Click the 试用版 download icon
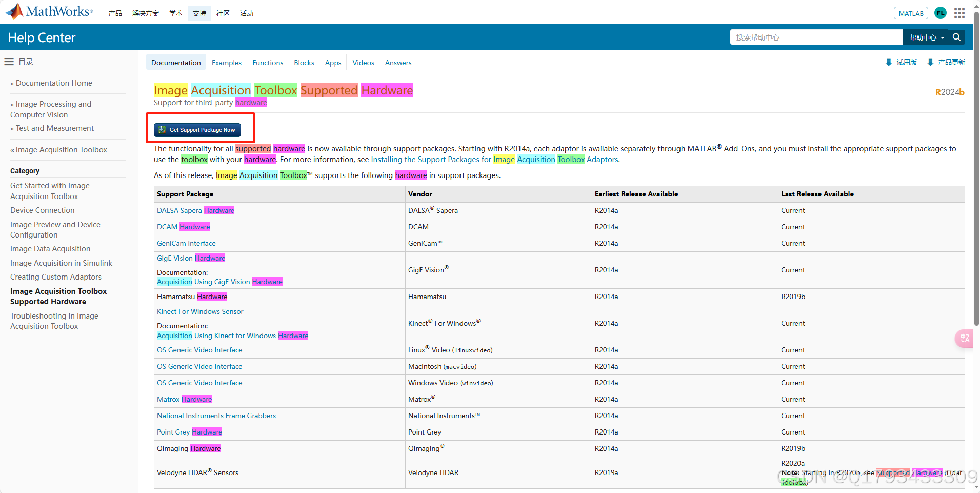The height and width of the screenshot is (493, 980). [889, 62]
